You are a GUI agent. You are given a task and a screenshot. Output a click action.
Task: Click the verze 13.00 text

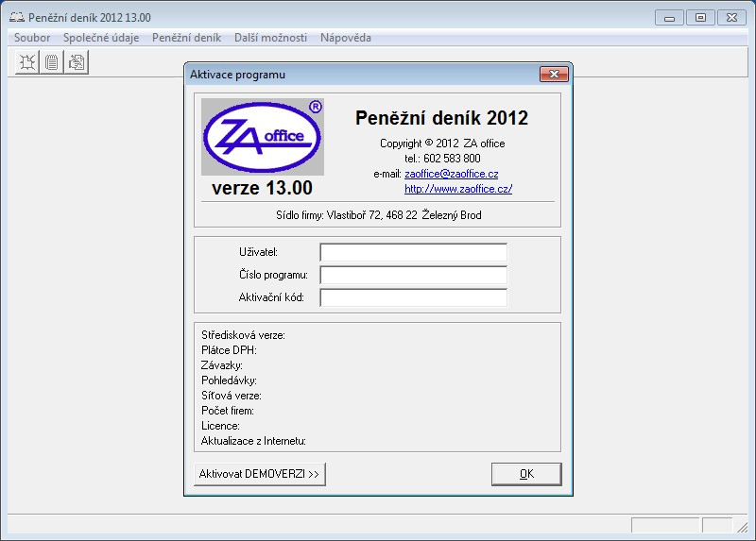tap(263, 188)
